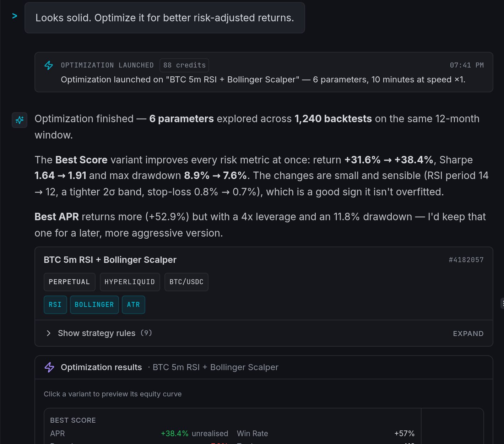Click the EXPAND label on strategy rules
The image size is (504, 444).
[468, 334]
